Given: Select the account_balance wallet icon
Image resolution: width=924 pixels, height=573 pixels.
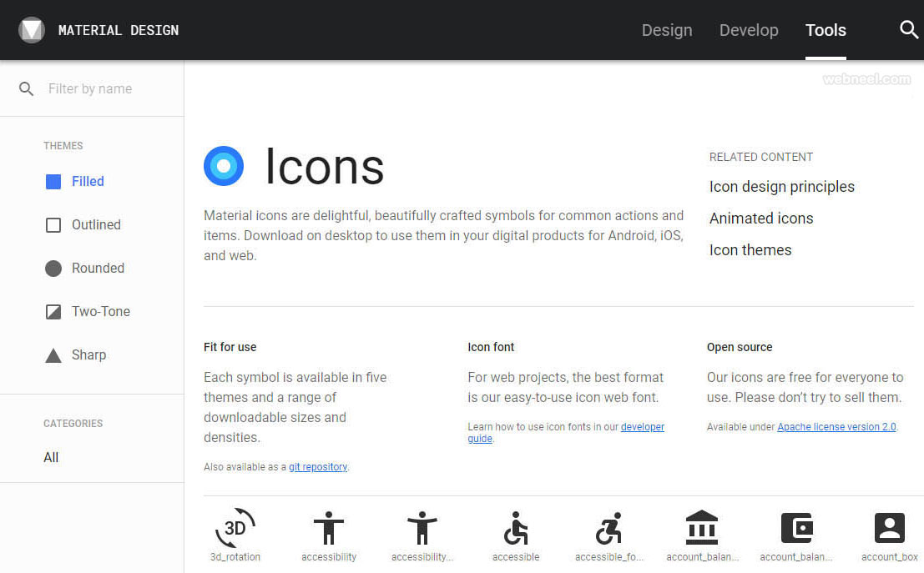Looking at the screenshot, I should click(797, 528).
